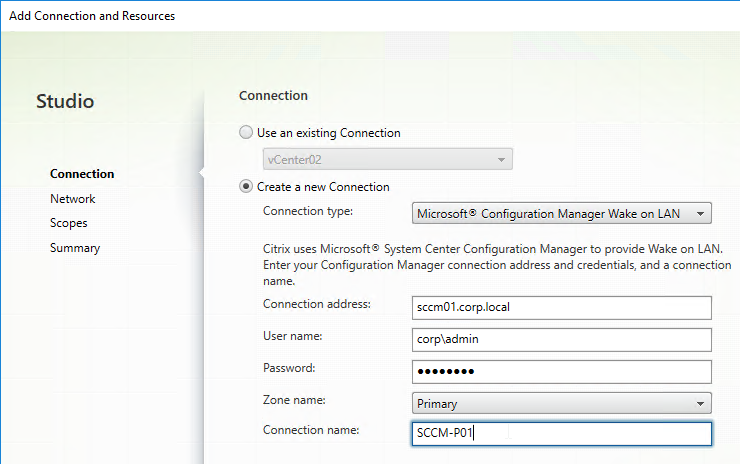Click the Password field
The height and width of the screenshot is (464, 740).
coord(562,371)
